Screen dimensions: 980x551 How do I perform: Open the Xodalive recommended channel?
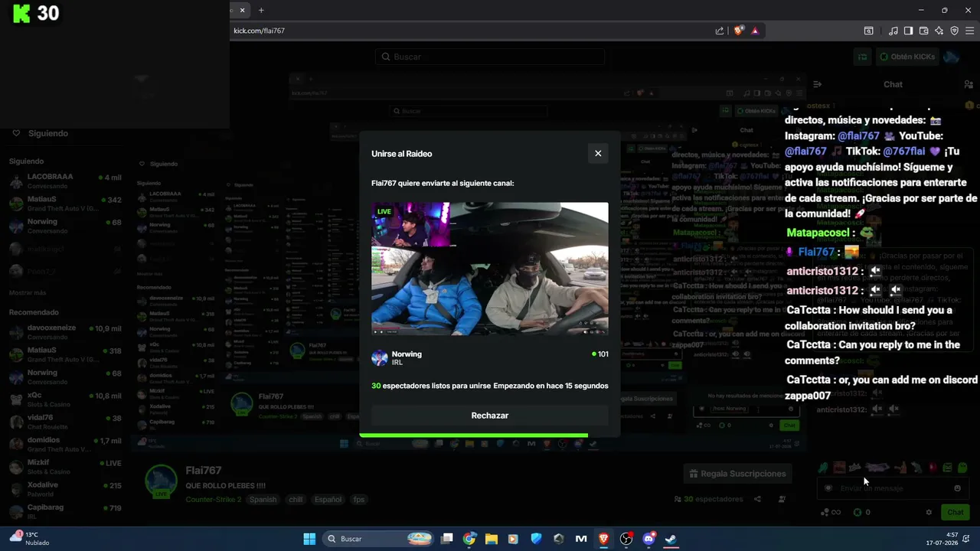pos(65,489)
